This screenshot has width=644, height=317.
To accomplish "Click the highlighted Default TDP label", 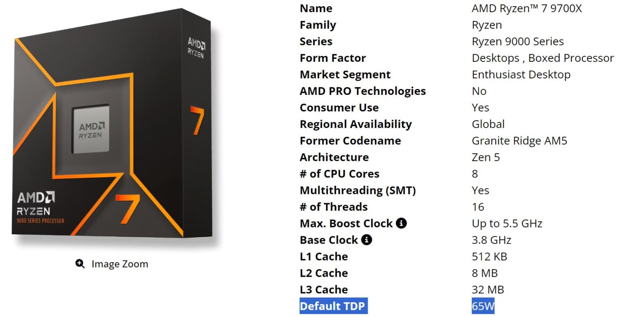I will click(x=333, y=306).
